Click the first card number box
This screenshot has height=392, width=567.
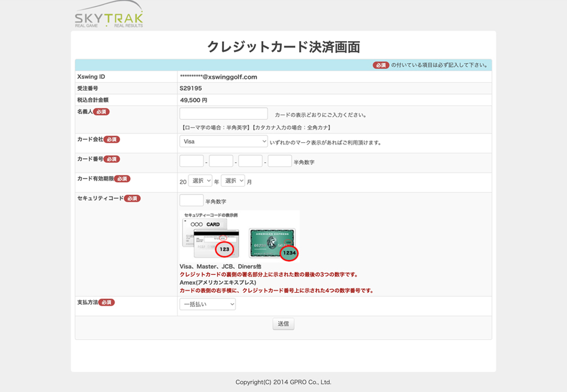[191, 161]
